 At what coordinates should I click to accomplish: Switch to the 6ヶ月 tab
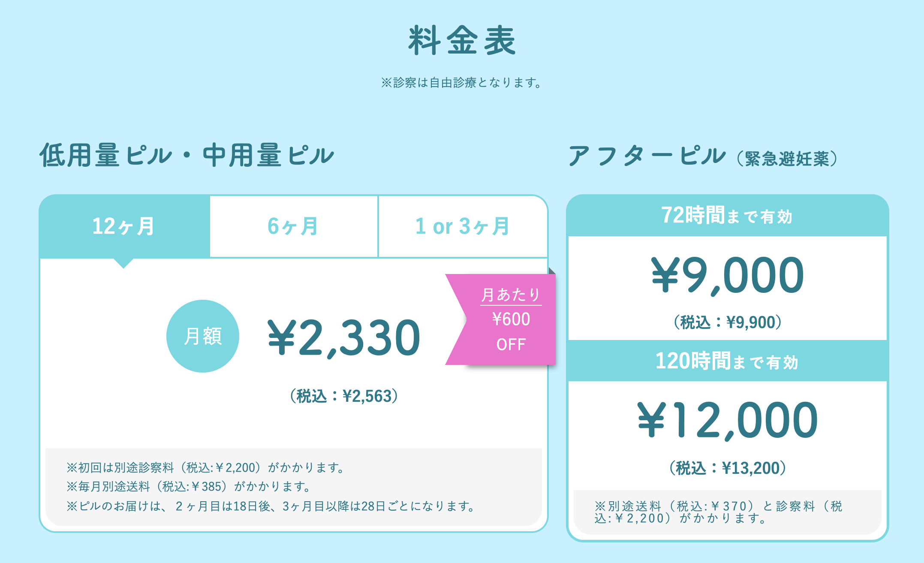pos(294,226)
